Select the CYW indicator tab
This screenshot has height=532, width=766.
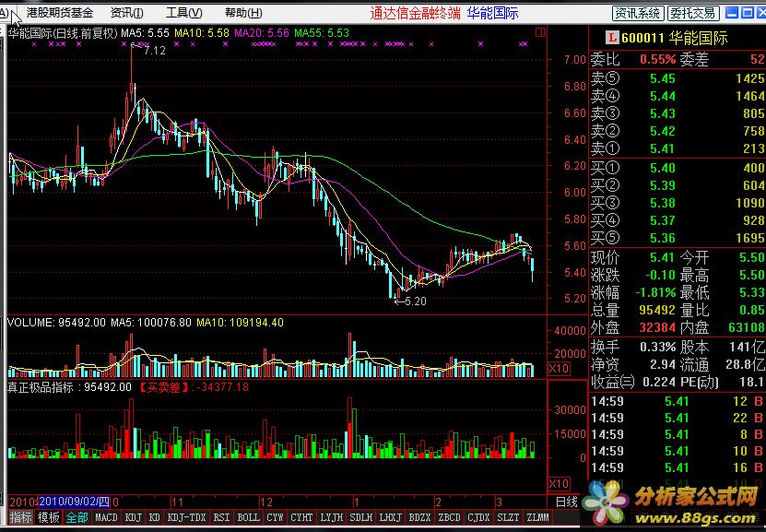pyautogui.click(x=275, y=517)
